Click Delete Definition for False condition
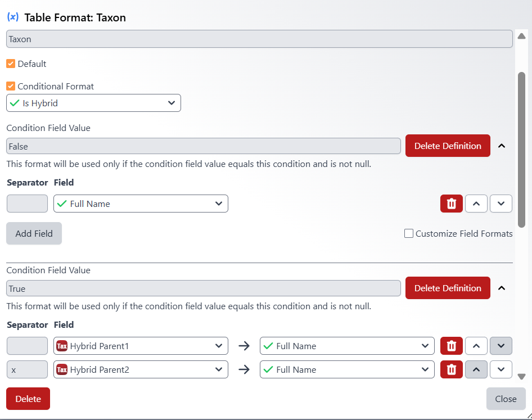This screenshot has height=420, width=532. point(448,146)
